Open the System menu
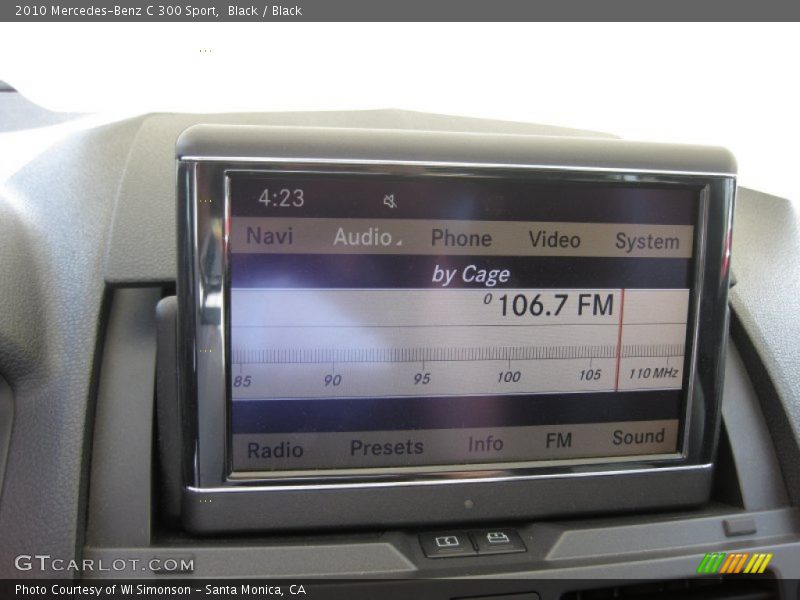The height and width of the screenshot is (600, 800). point(647,241)
